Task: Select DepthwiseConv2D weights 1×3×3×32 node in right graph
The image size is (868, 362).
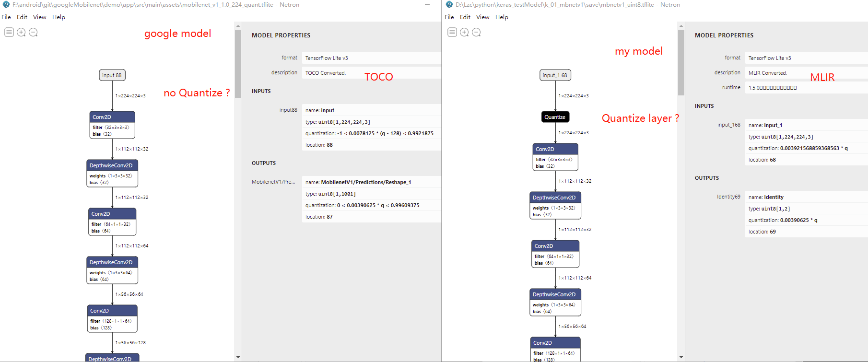Action: (555, 205)
